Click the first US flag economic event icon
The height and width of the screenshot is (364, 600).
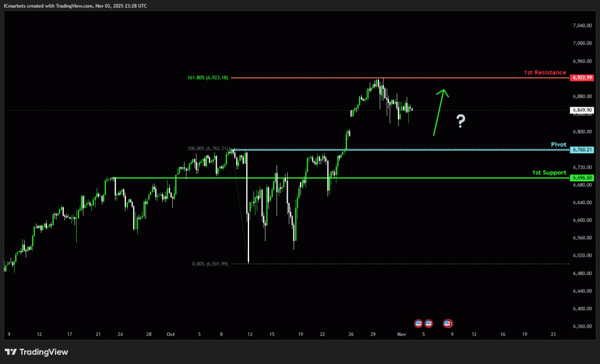tap(418, 323)
